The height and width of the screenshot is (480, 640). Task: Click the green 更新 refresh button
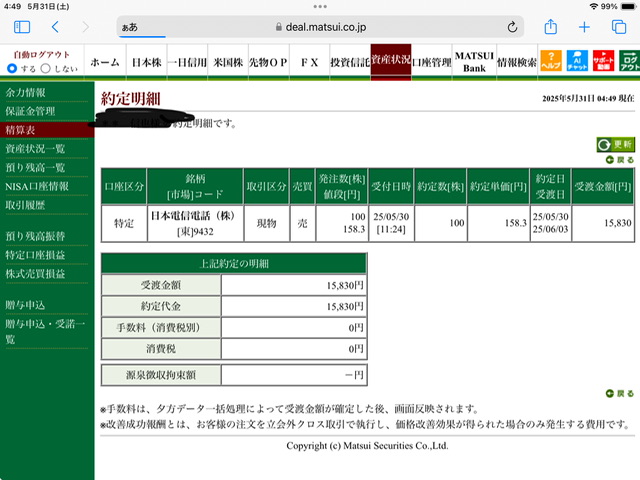coord(616,144)
